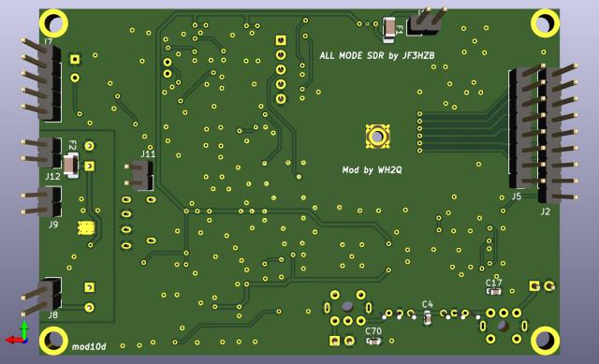
Task: Click the central gold mounting pad
Action: [x=377, y=137]
